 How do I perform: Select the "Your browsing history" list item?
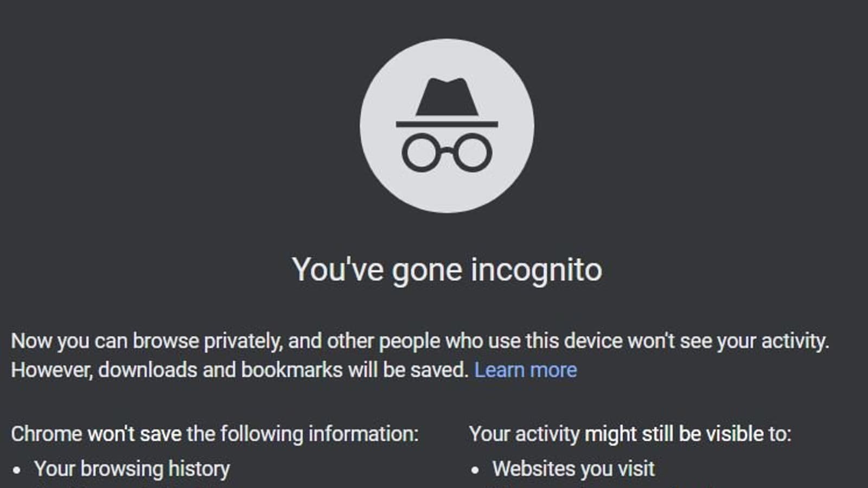(x=132, y=469)
